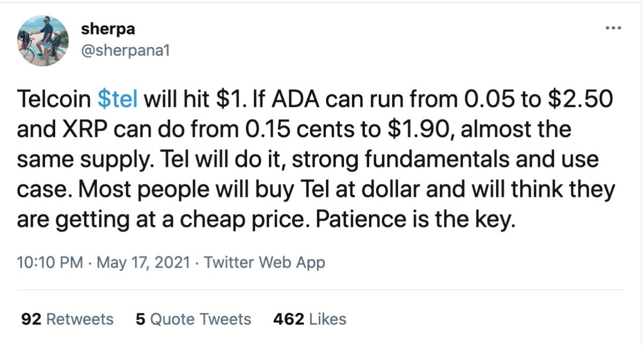Screen dimensions: 644x345
Task: Click sherpa's bicycle profile avatar
Action: click(x=43, y=41)
